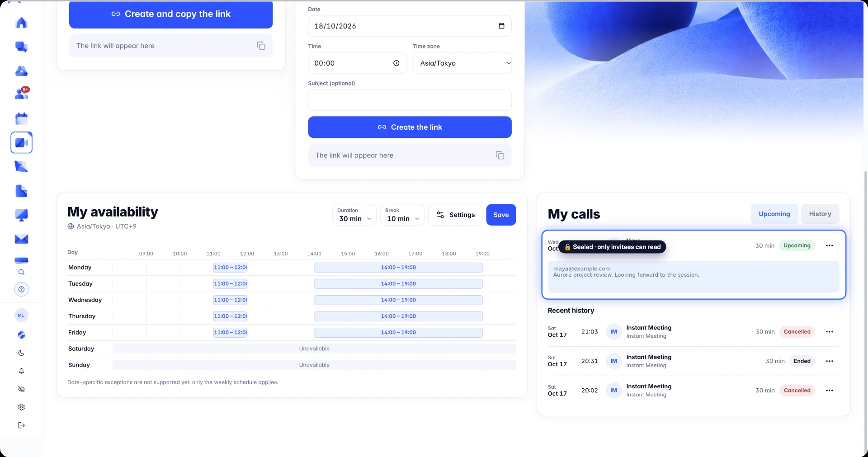This screenshot has width=868, height=457.
Task: Open the whiteboard icon in the sidebar
Action: click(x=21, y=166)
